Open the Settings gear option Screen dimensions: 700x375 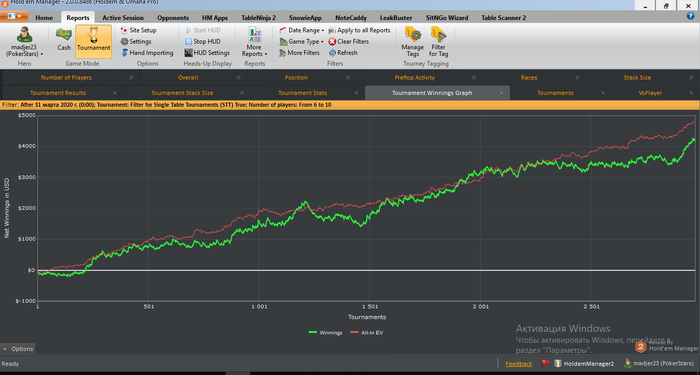pyautogui.click(x=136, y=42)
